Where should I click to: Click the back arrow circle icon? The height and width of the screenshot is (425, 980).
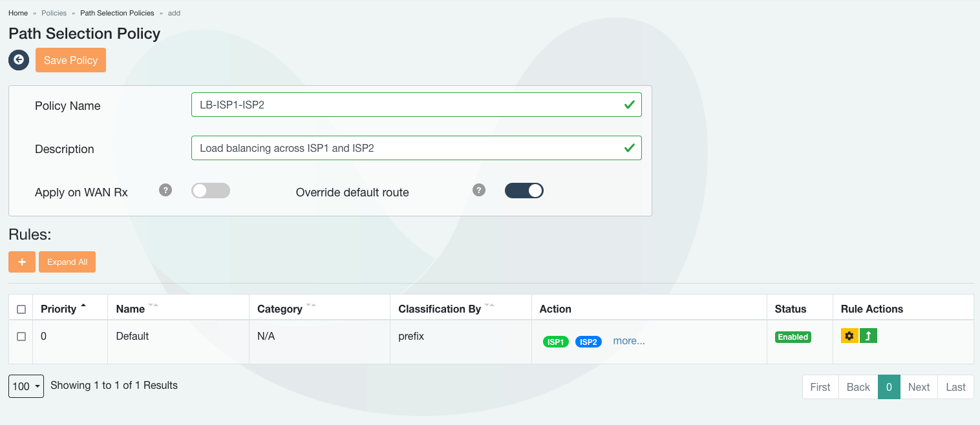[x=19, y=60]
